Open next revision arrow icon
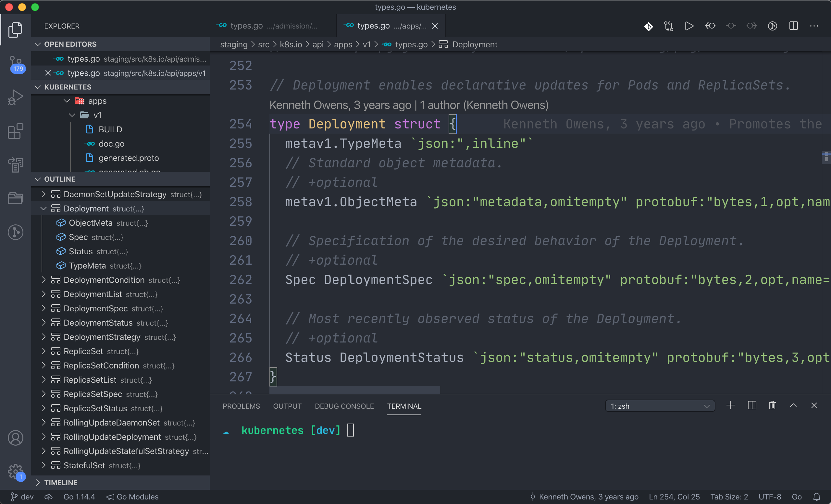 [752, 26]
